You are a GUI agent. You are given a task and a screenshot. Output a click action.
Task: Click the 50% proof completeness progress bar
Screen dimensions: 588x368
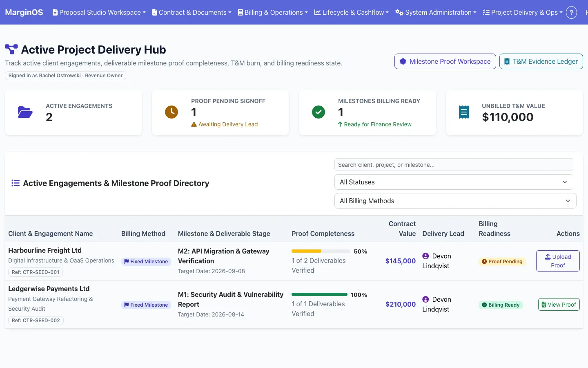coord(321,251)
